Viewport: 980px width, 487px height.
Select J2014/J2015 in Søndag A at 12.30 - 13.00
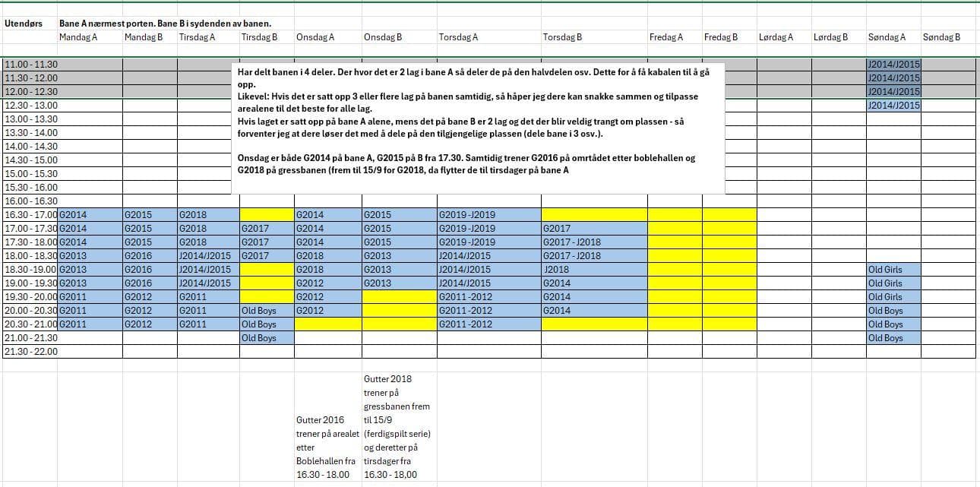point(894,106)
